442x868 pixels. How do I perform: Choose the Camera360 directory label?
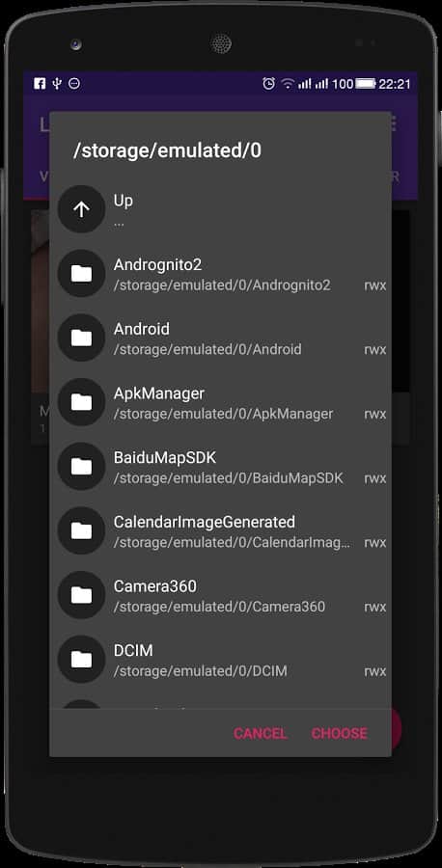[x=155, y=586]
